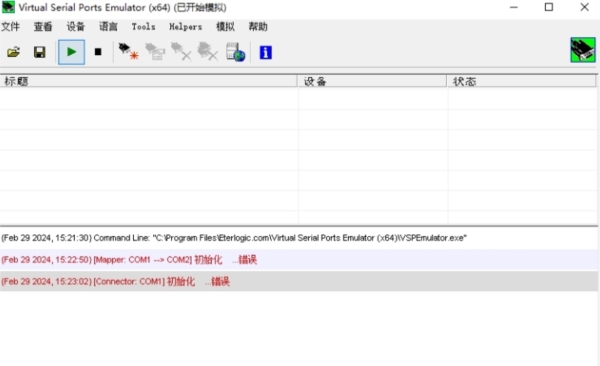Stop emulation with the black square button
Image resolution: width=600 pixels, height=366 pixels.
(98, 52)
